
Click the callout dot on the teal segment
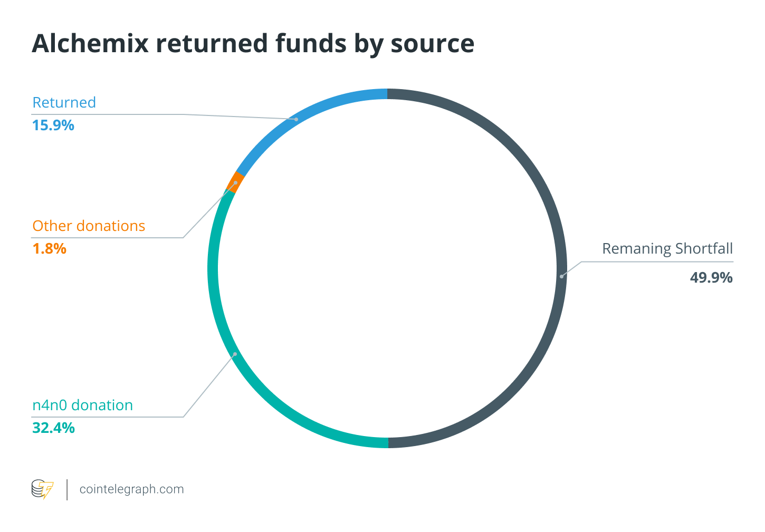tap(235, 354)
